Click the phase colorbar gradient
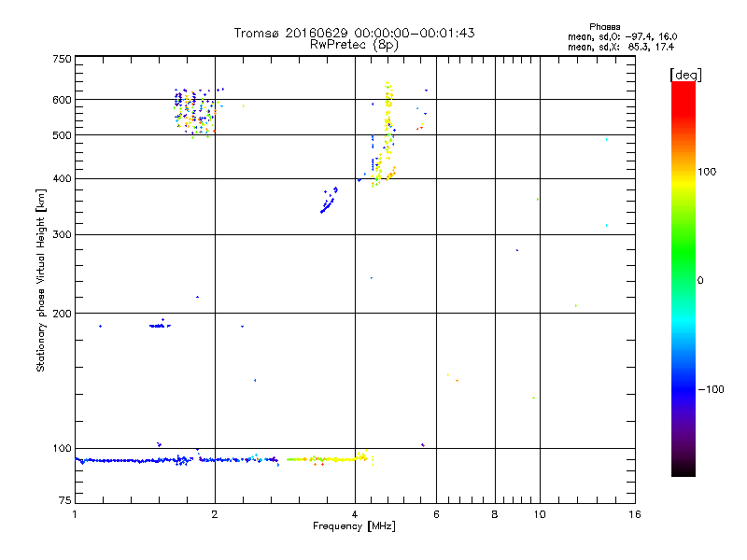 [x=684, y=278]
